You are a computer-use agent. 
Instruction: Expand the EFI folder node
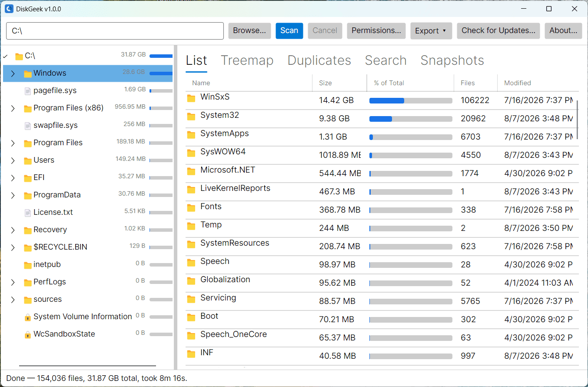(13, 178)
